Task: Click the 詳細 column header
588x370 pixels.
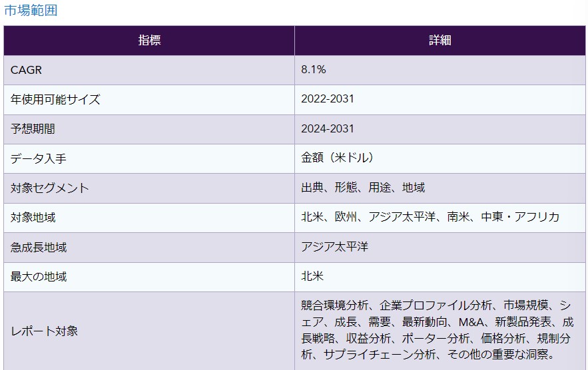Action: point(440,41)
